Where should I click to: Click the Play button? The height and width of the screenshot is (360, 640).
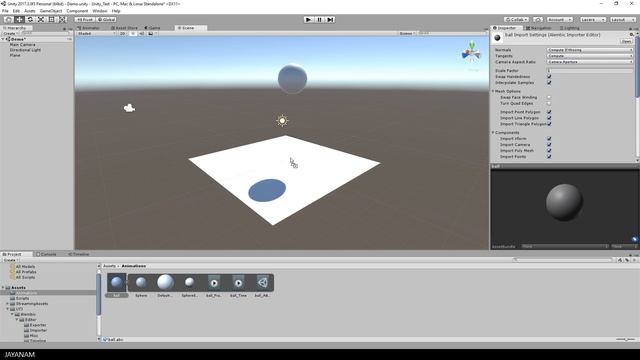pos(309,20)
